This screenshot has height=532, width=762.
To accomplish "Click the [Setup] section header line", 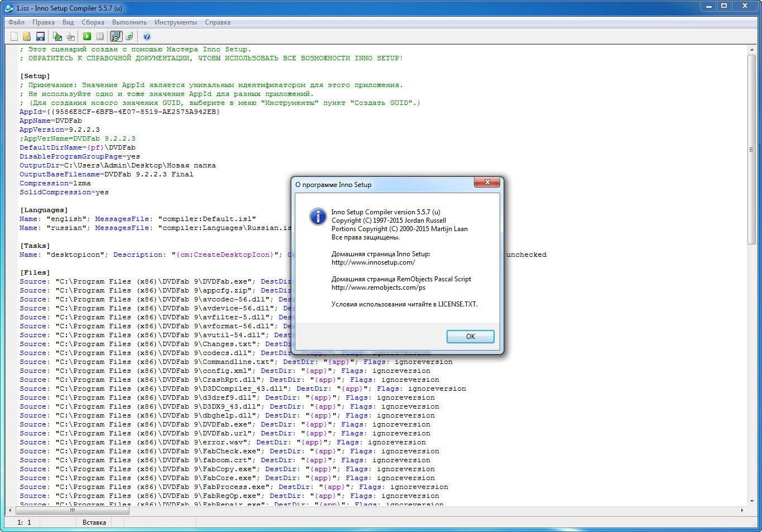I will [35, 76].
